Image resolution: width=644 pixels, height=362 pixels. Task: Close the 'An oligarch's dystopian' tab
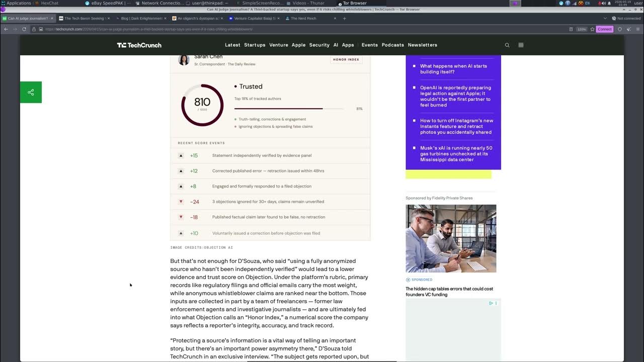pyautogui.click(x=221, y=19)
